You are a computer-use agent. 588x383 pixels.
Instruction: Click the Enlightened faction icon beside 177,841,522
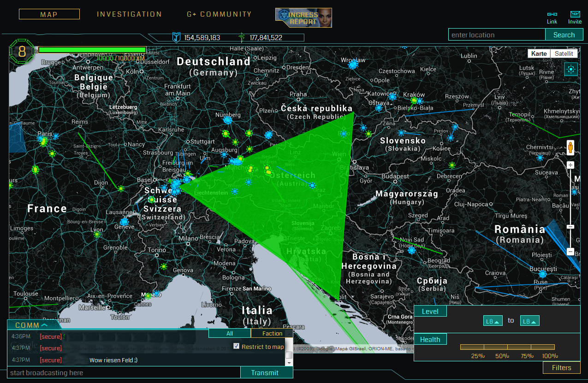241,37
